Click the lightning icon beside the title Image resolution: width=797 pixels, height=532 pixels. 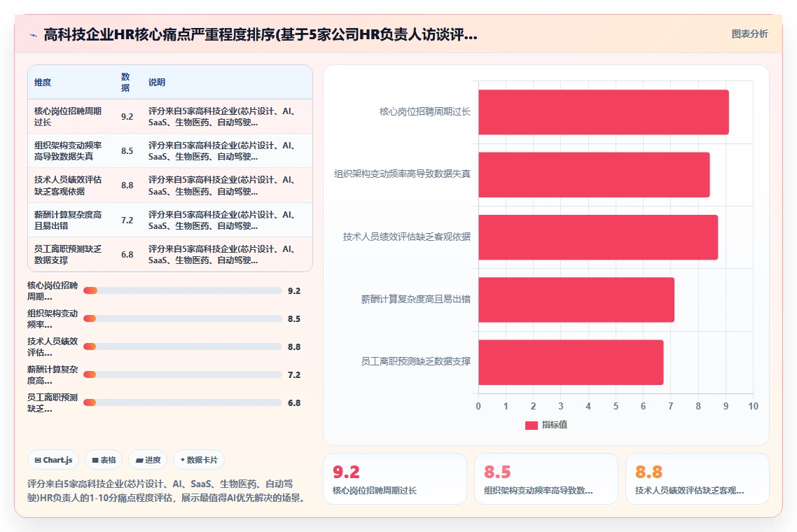(x=33, y=35)
